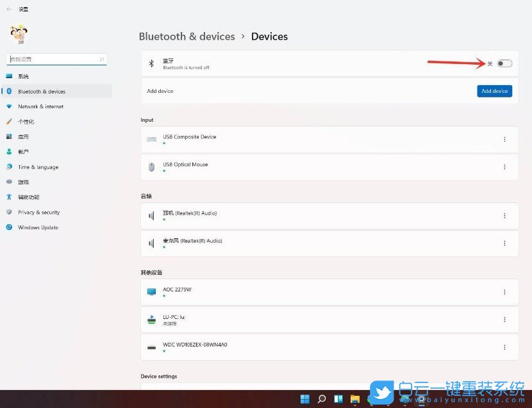Click the Bluetooth icon in the Bluetooth row
This screenshot has width=532, height=408.
click(151, 63)
